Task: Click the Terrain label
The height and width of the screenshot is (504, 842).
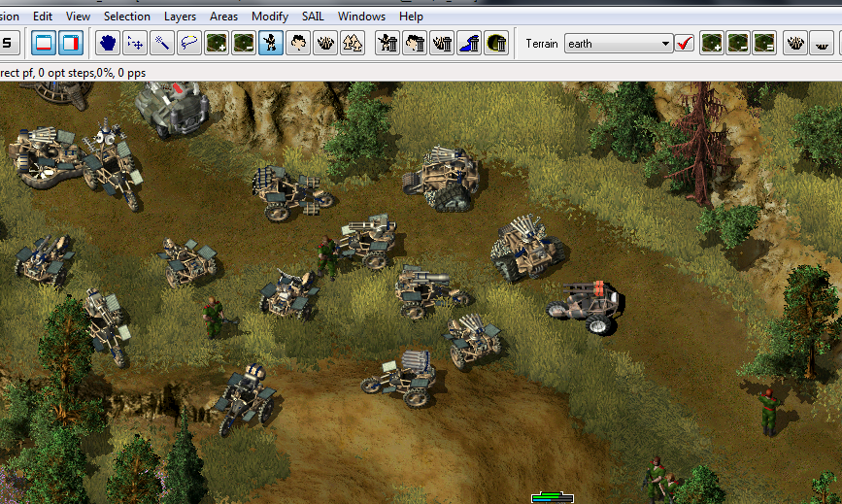Action: (x=541, y=44)
